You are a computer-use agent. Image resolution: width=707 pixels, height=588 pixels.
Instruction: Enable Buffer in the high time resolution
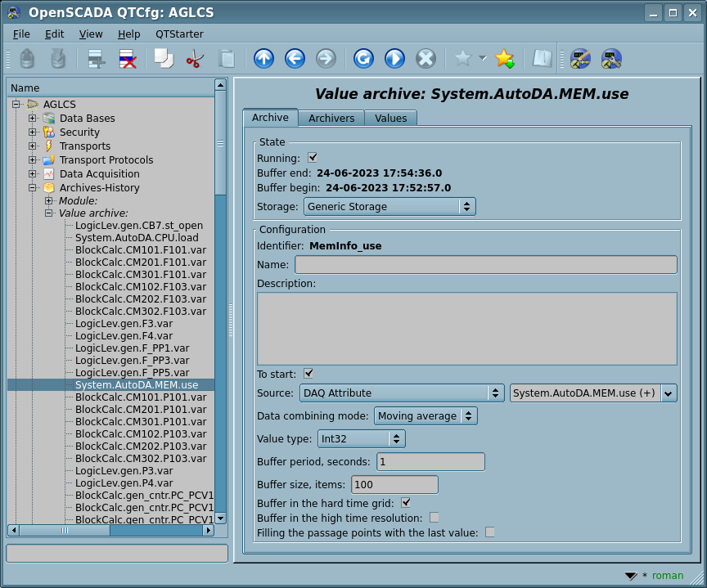435,518
